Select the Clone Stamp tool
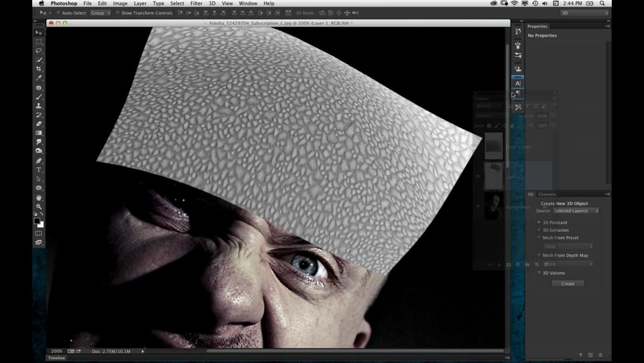Viewport: 644px width, 363px height. point(39,106)
